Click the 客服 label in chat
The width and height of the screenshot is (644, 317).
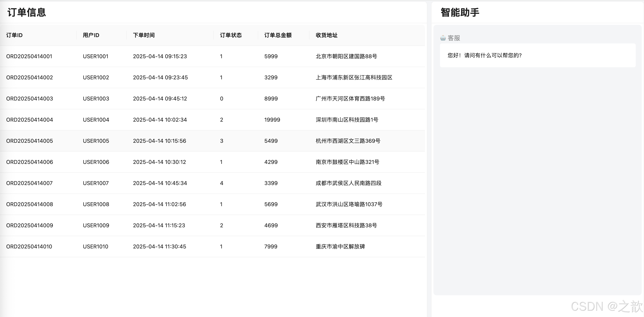tap(454, 38)
